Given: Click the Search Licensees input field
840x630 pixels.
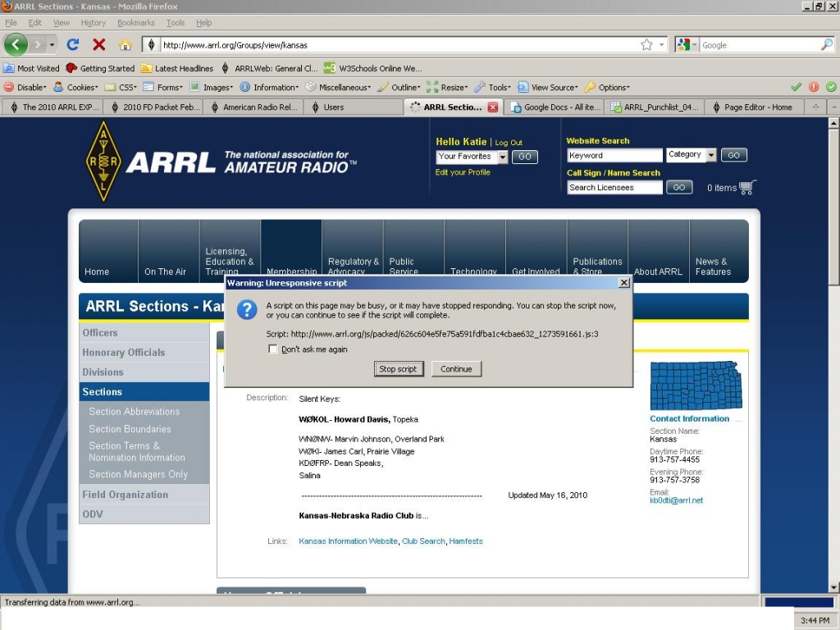Looking at the screenshot, I should 614,188.
